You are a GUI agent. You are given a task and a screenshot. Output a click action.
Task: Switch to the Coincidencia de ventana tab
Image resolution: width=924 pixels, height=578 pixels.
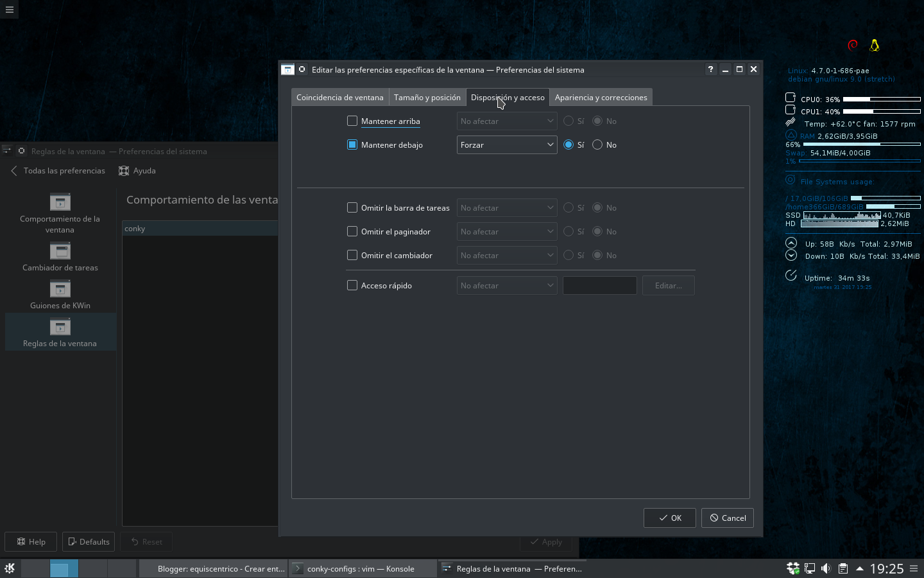click(340, 96)
